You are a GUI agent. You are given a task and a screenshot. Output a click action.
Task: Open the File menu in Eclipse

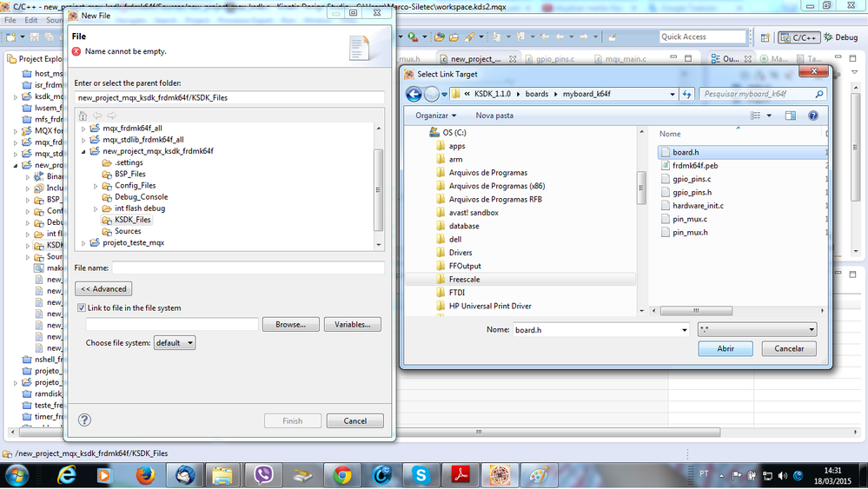[10, 20]
